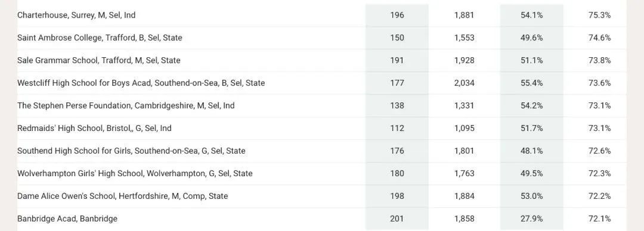Select the Charterhouse, Surrey school row

[322, 15]
